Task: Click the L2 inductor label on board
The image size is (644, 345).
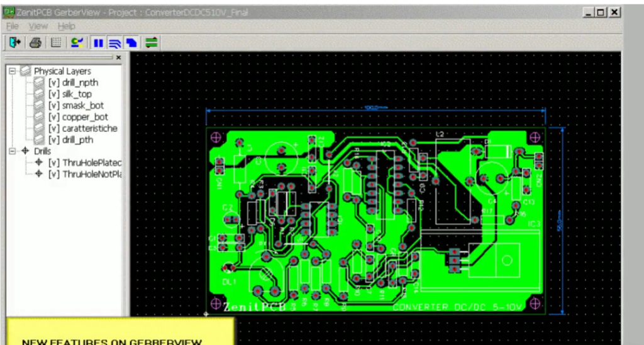Action: point(440,134)
